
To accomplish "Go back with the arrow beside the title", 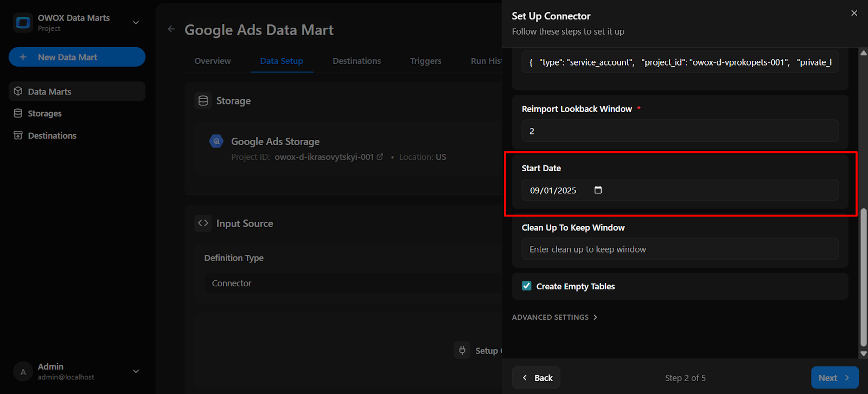I will tap(171, 29).
